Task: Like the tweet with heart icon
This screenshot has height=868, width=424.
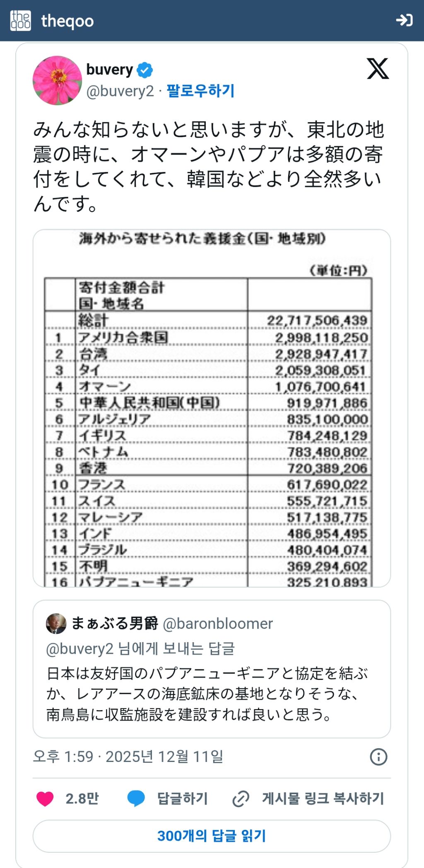Action: (x=45, y=798)
